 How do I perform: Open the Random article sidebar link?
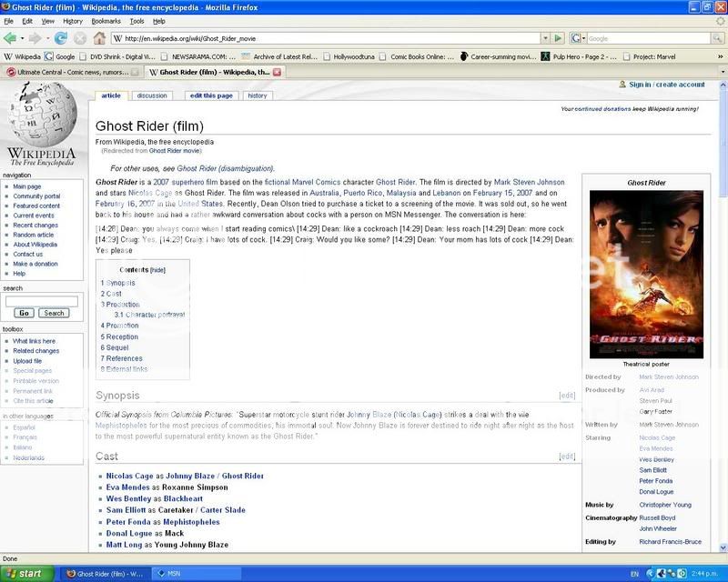coord(34,235)
